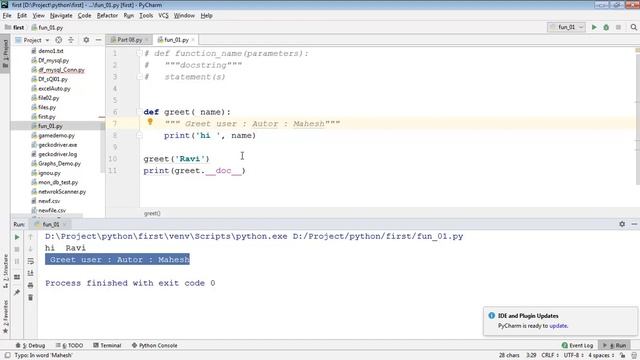Stop process icon in Run panel
The image size is (640, 360).
tap(17, 249)
